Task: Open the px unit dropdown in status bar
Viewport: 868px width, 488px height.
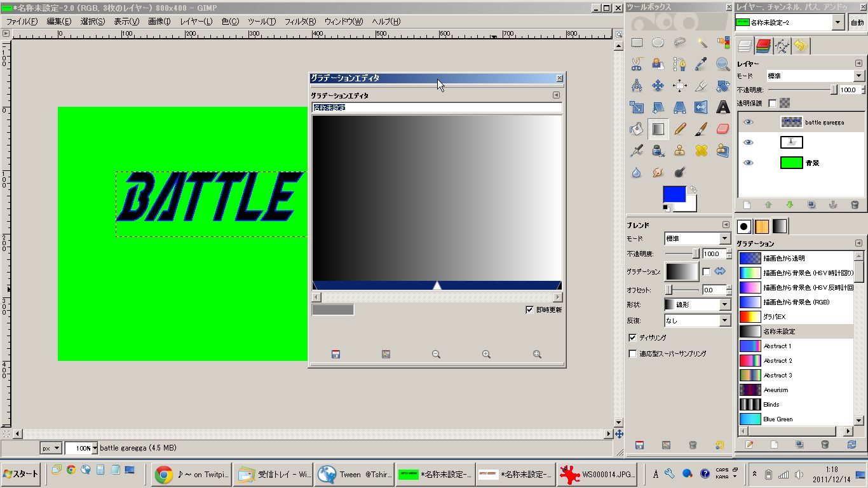Action: (x=51, y=448)
